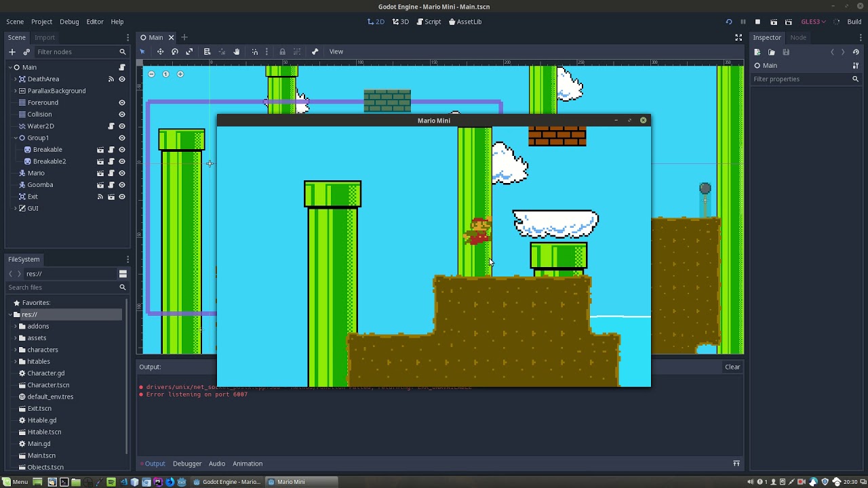
Task: Open the Scene menu
Action: [15, 22]
